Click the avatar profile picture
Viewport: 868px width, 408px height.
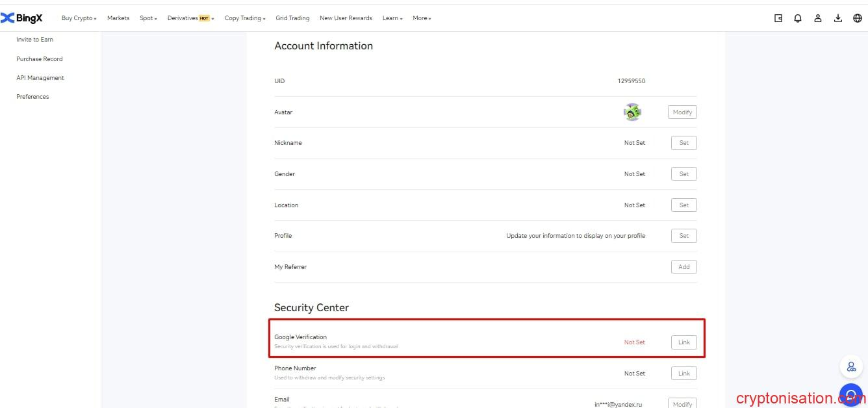pyautogui.click(x=632, y=112)
